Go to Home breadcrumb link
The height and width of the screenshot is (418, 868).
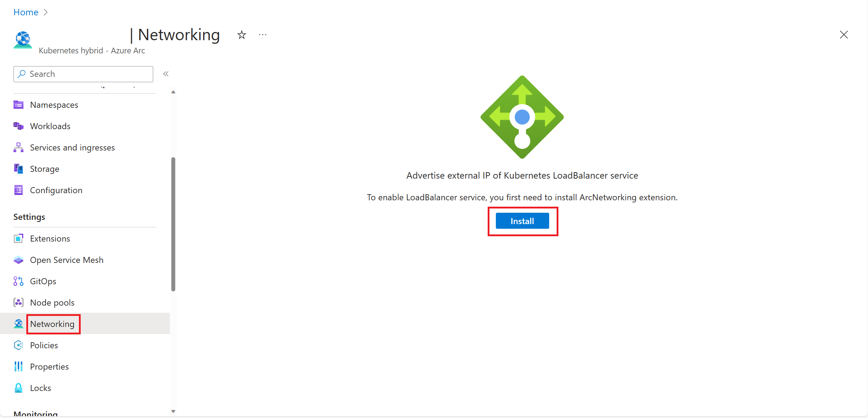coord(26,12)
